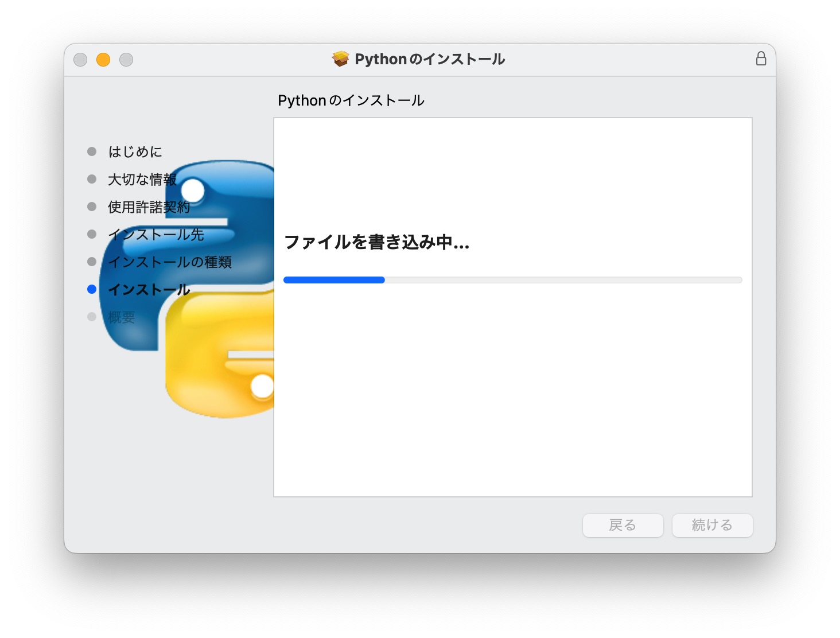840x638 pixels.
Task: Click the active インストール step
Action: [x=149, y=290]
